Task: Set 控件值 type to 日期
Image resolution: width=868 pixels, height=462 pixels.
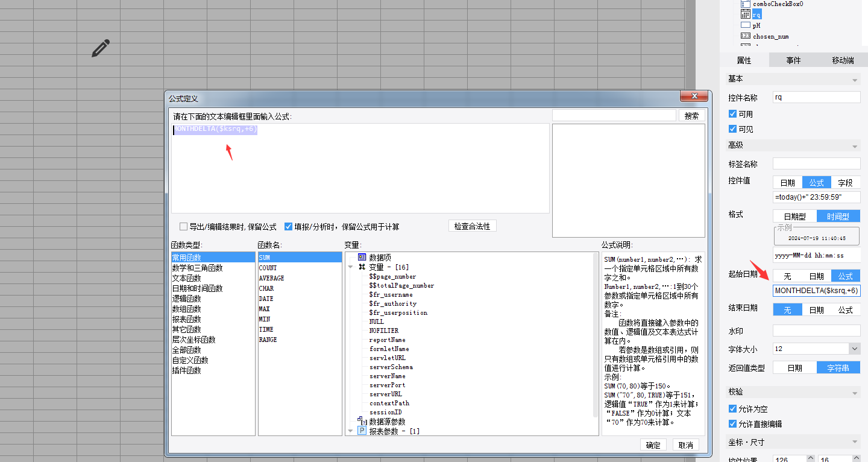Action: (787, 183)
